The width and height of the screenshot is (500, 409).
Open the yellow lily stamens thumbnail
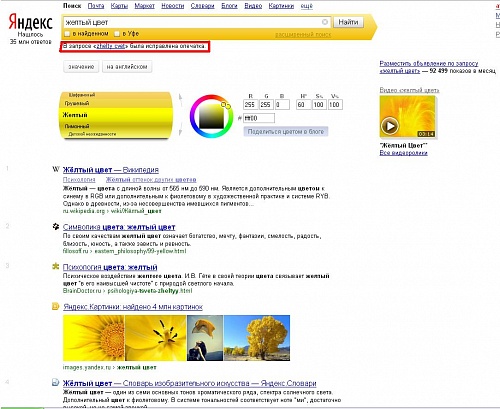coord(156,338)
